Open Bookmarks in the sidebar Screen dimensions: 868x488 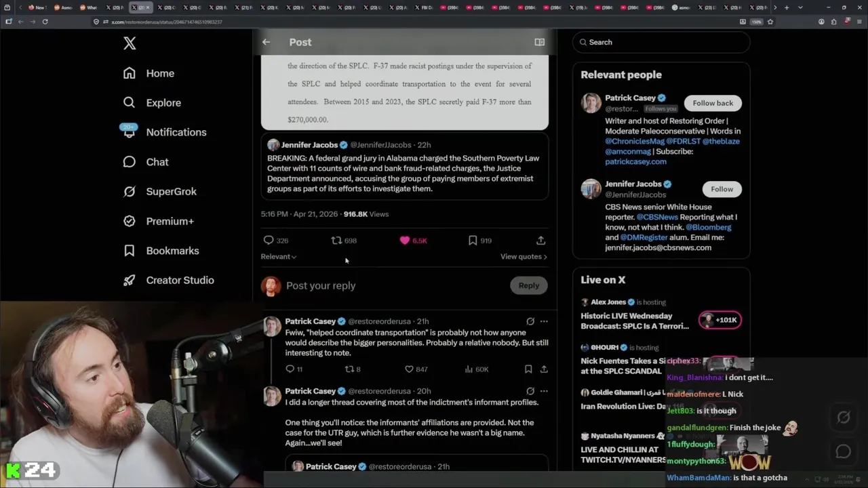click(161, 251)
